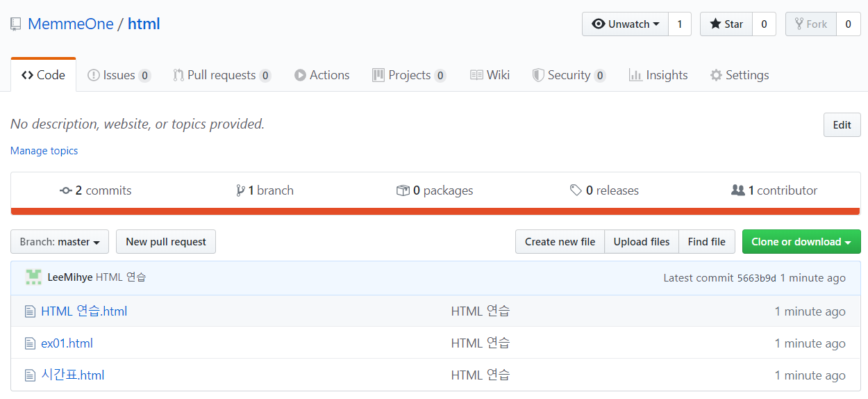The image size is (868, 399).
Task: Click the file icon next to HTML 연습.html
Action: pyautogui.click(x=30, y=311)
